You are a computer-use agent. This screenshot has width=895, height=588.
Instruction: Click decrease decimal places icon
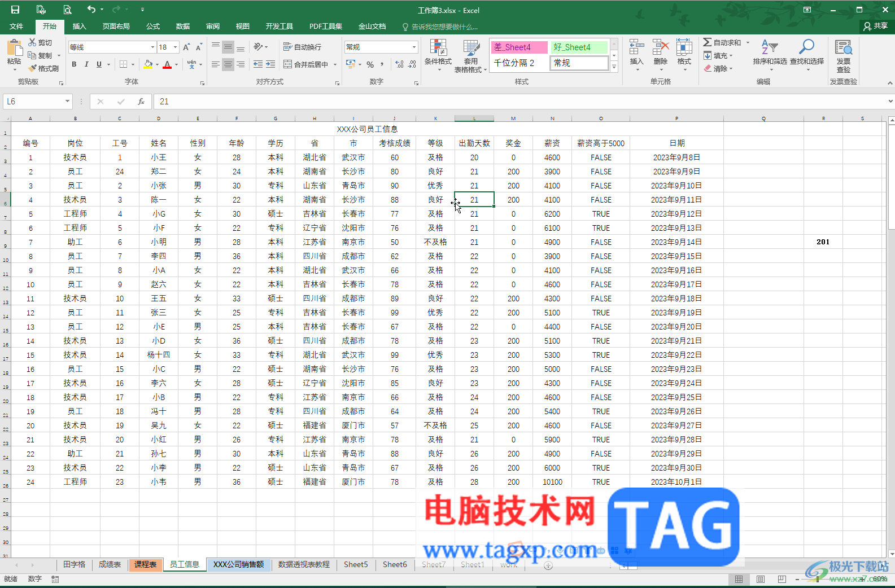(413, 64)
